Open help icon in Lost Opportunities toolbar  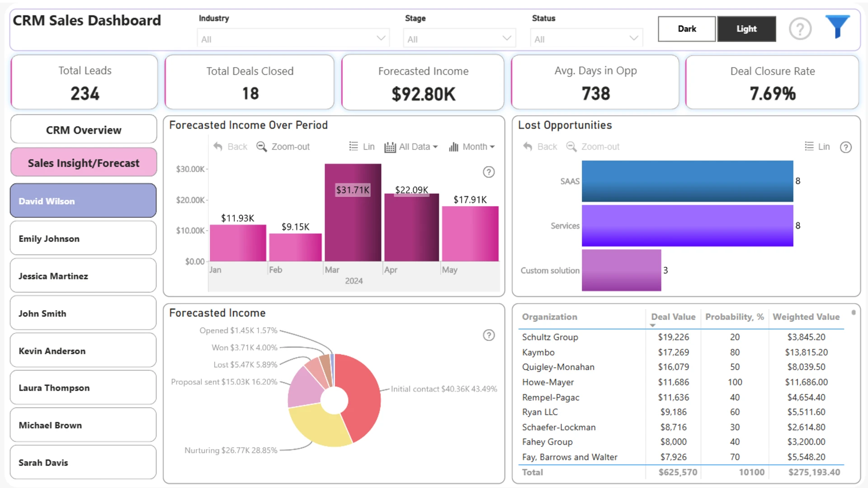tap(846, 147)
